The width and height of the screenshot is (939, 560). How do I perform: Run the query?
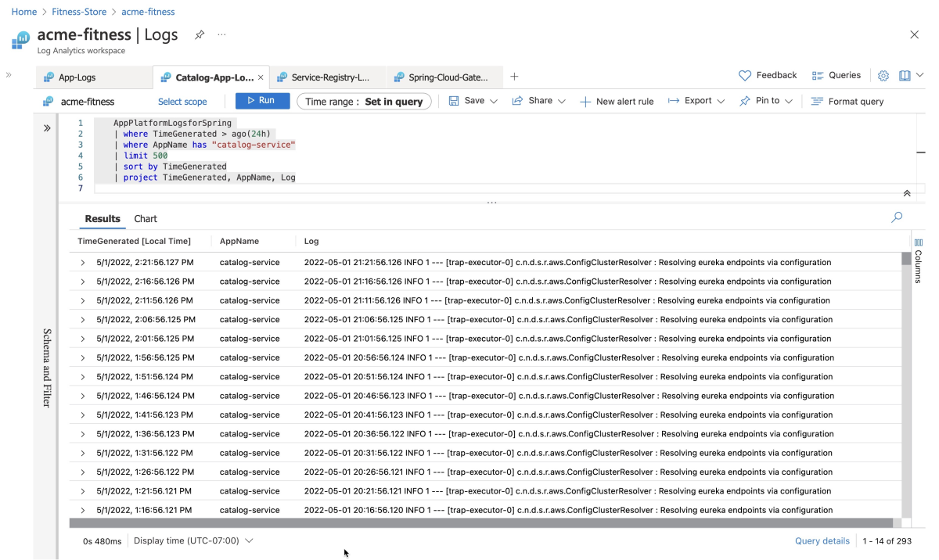tap(262, 101)
